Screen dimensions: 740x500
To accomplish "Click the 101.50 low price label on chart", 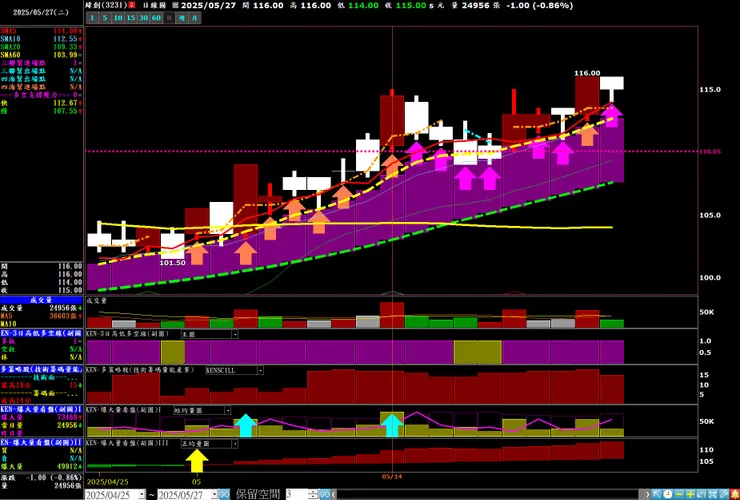I will tap(172, 263).
